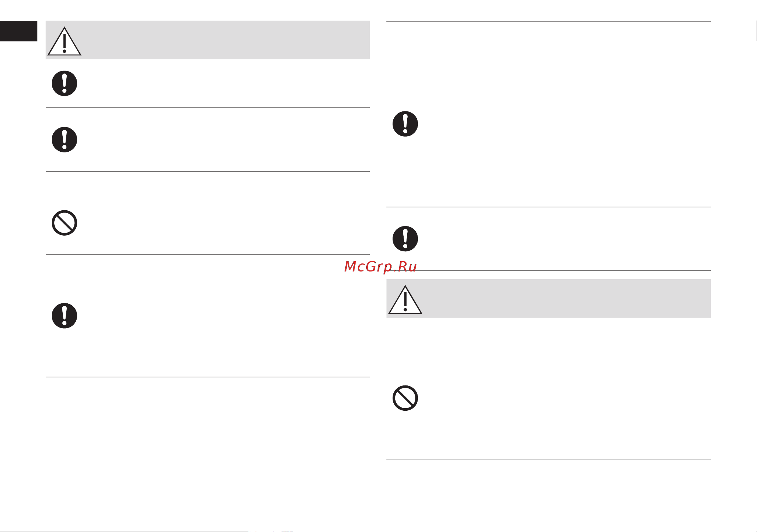Screen dimensions: 757x532
Task: Click the separator line below the left prohibition circle
Action: (x=207, y=255)
